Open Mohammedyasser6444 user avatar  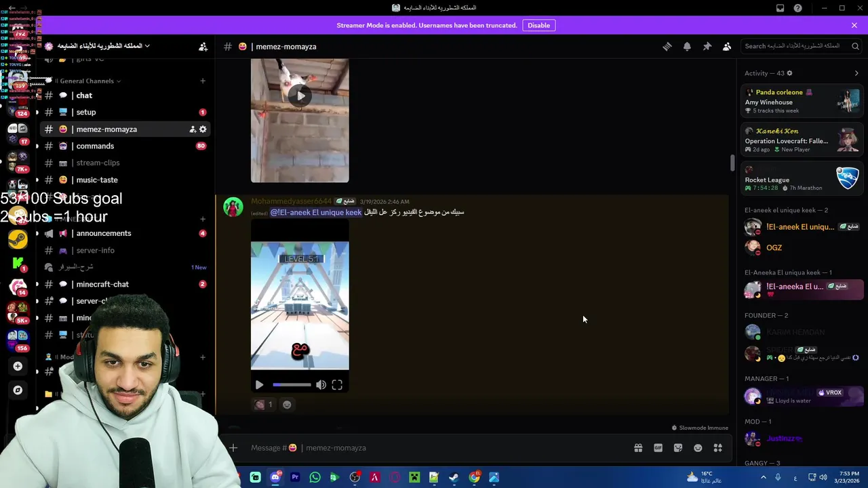[233, 207]
